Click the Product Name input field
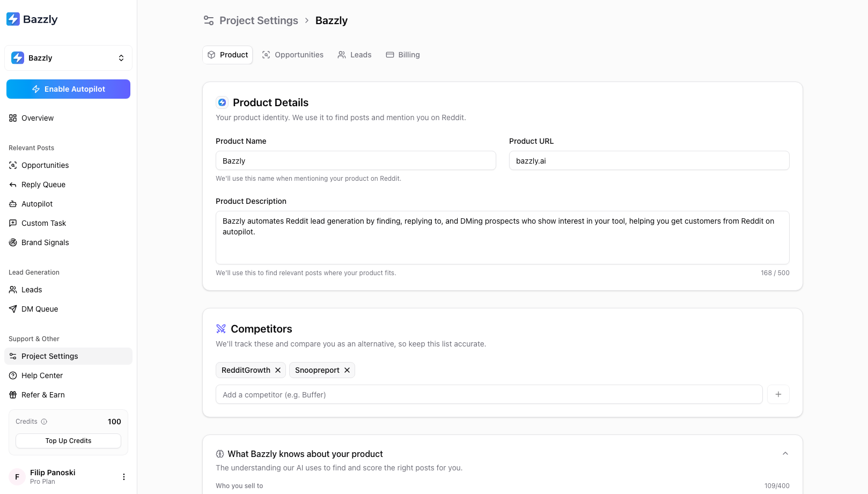Viewport: 868px width, 494px height. click(356, 161)
